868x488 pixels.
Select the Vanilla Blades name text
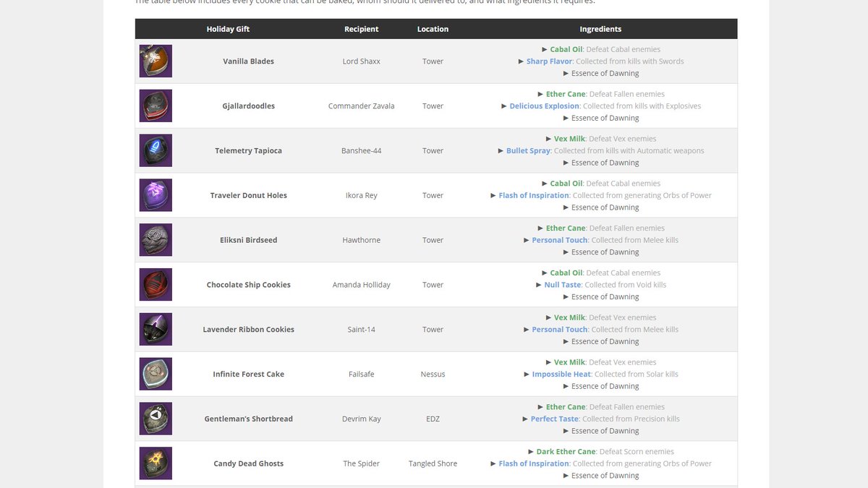[248, 61]
